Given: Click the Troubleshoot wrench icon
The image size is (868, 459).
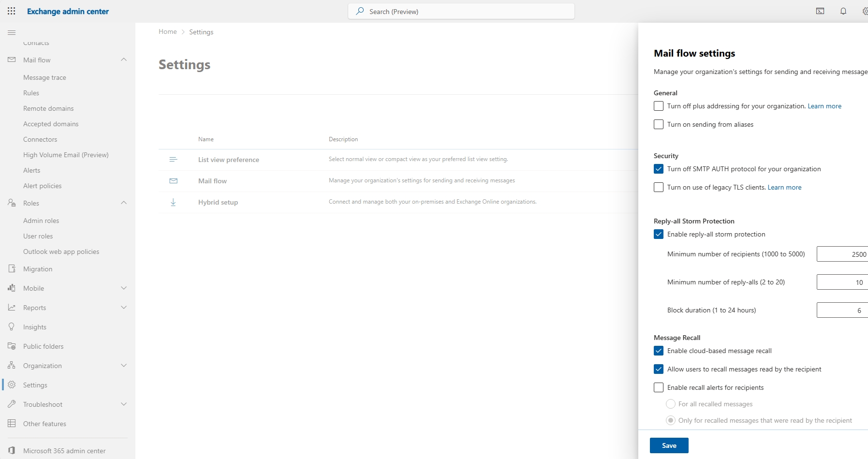Looking at the screenshot, I should [12, 404].
